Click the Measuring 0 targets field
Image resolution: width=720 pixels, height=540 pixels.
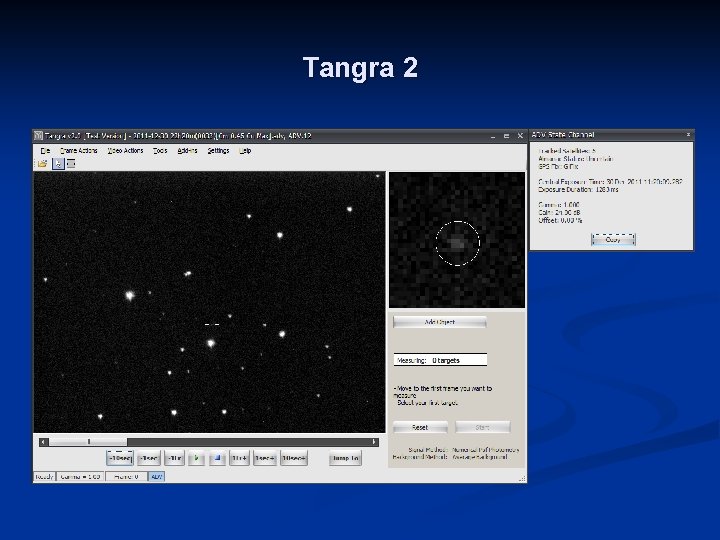click(440, 360)
